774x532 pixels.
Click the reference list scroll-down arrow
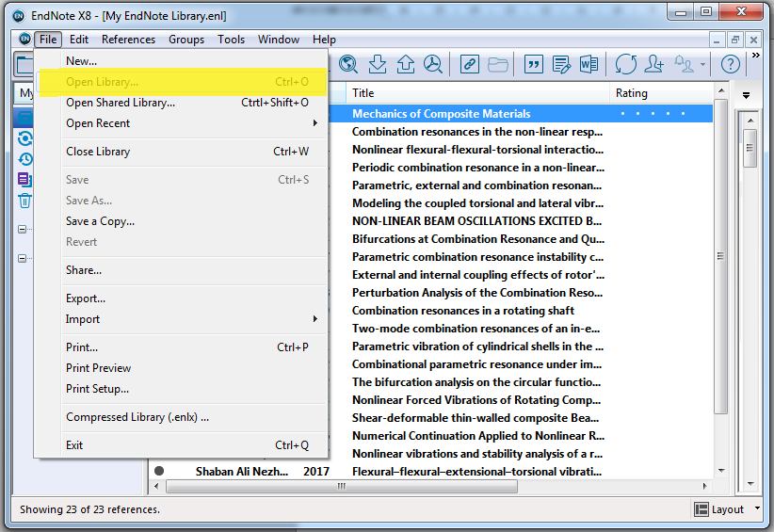721,471
